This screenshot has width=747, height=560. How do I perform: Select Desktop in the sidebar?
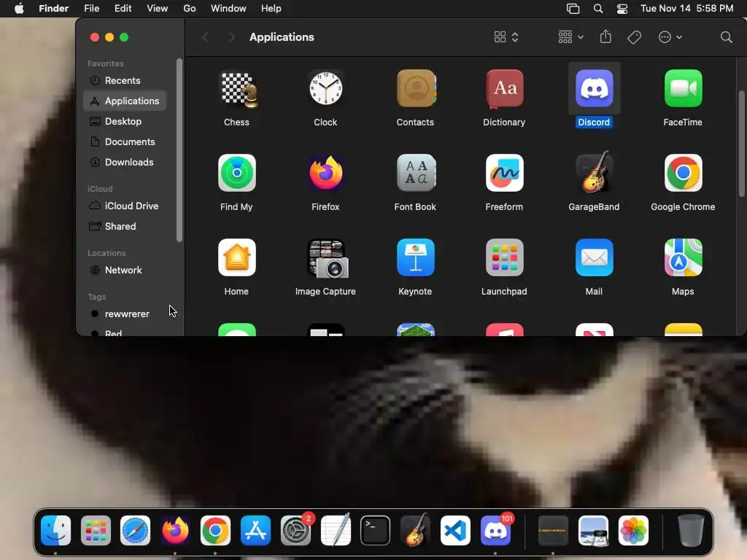(125, 122)
